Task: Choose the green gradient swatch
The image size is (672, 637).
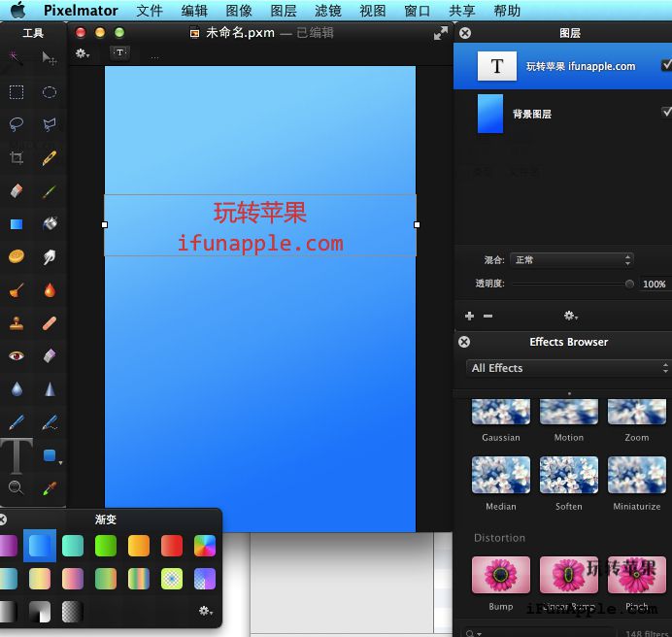Action: click(106, 546)
